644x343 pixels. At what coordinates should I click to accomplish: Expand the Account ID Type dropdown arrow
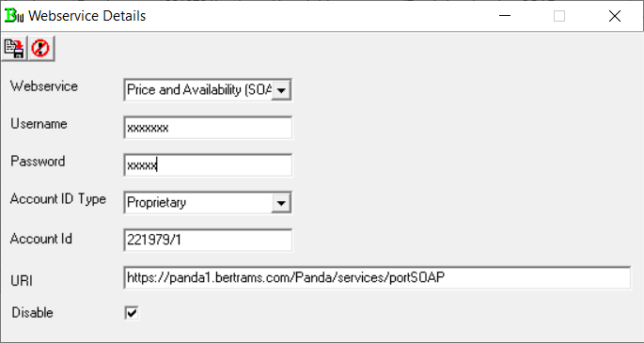click(281, 203)
